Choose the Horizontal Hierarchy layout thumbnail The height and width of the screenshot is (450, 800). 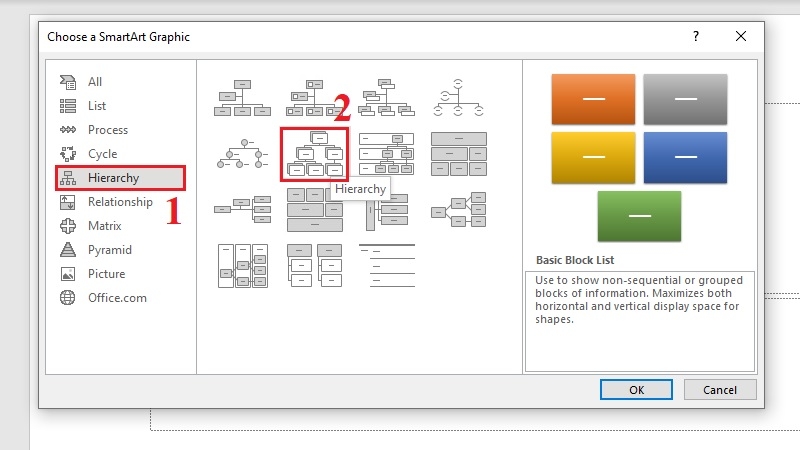pyautogui.click(x=458, y=210)
